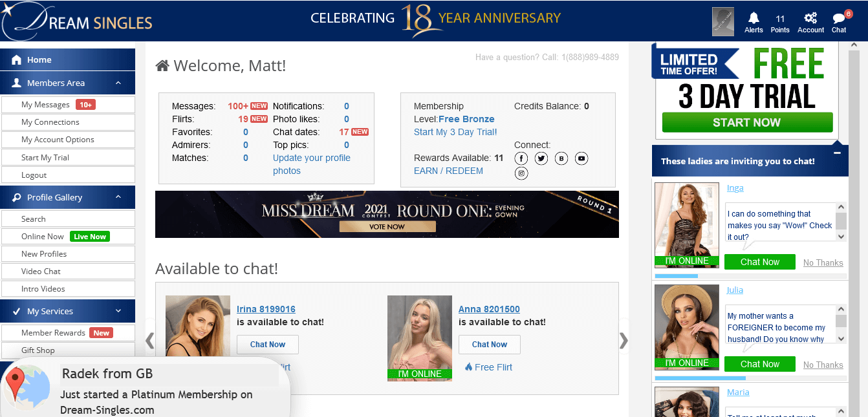Open New Profiles menu item
868x417 pixels.
pos(69,254)
